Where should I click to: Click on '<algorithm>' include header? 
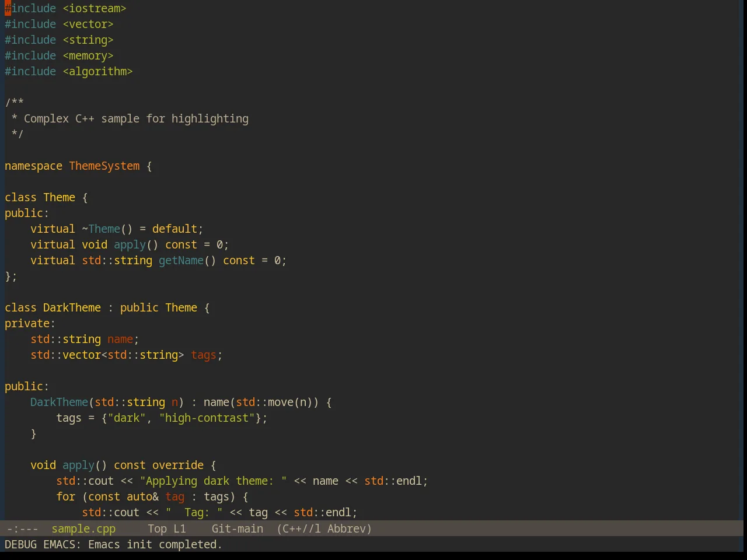tap(97, 72)
